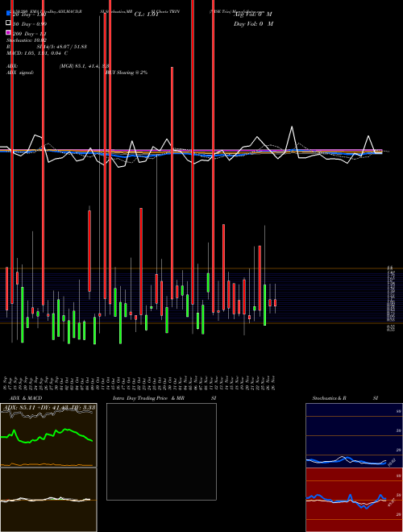Click the 'MACD: 1.05, 1.01, 0.04 C' readout

[37, 53]
